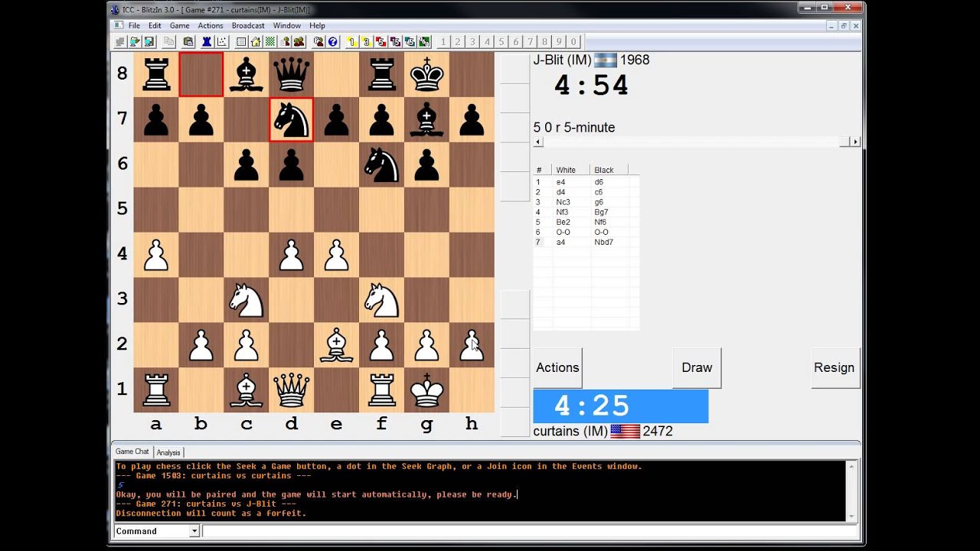Open the seek graph toolbar icon
Viewport: 980px width, 551px height.
coord(221,42)
